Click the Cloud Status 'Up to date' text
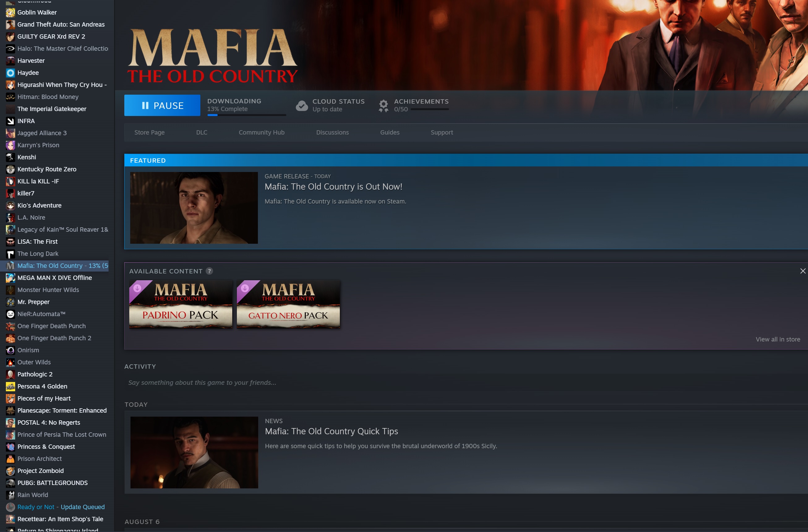Screen dimensions: 808x532 (x=327, y=109)
